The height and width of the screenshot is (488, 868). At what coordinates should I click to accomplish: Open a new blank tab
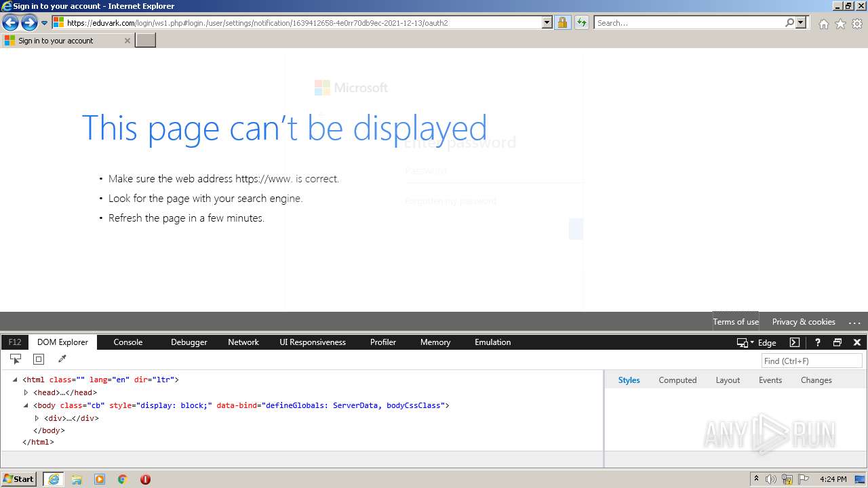click(x=146, y=41)
